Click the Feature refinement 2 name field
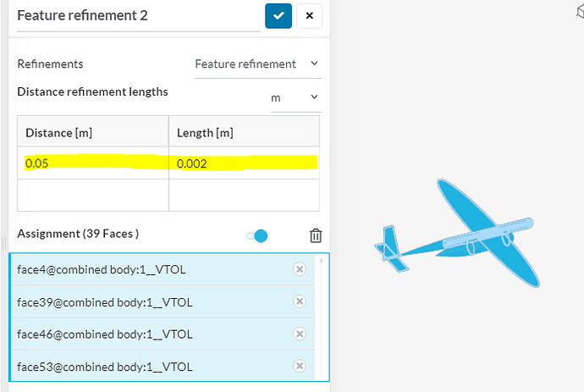The height and width of the screenshot is (392, 584). pos(135,16)
